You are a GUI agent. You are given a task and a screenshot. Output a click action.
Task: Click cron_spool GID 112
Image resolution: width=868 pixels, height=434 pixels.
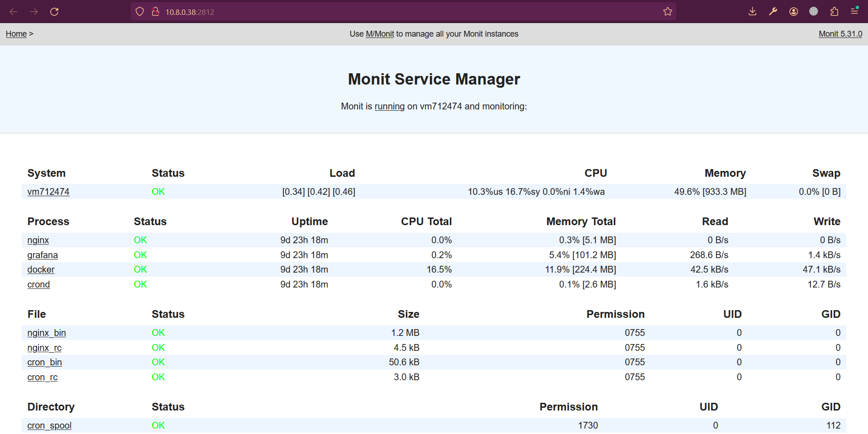coord(834,425)
